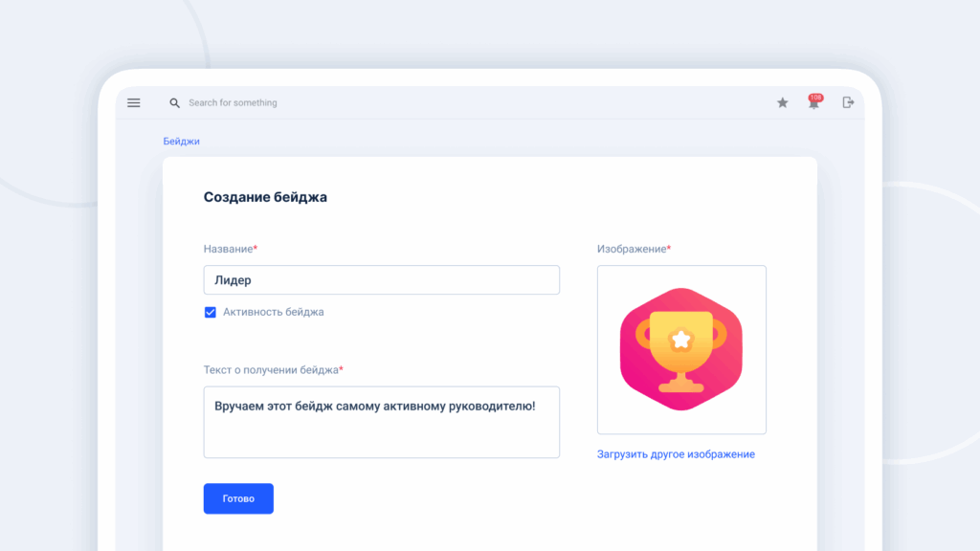
Task: Click the magnifier search icon
Action: [x=174, y=103]
